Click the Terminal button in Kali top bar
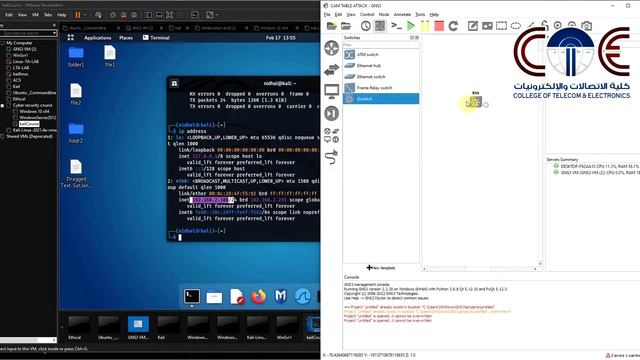This screenshot has height=360, width=640. (156, 38)
